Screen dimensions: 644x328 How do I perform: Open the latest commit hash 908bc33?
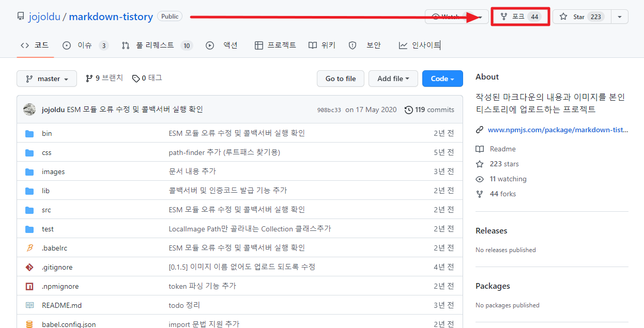(329, 110)
